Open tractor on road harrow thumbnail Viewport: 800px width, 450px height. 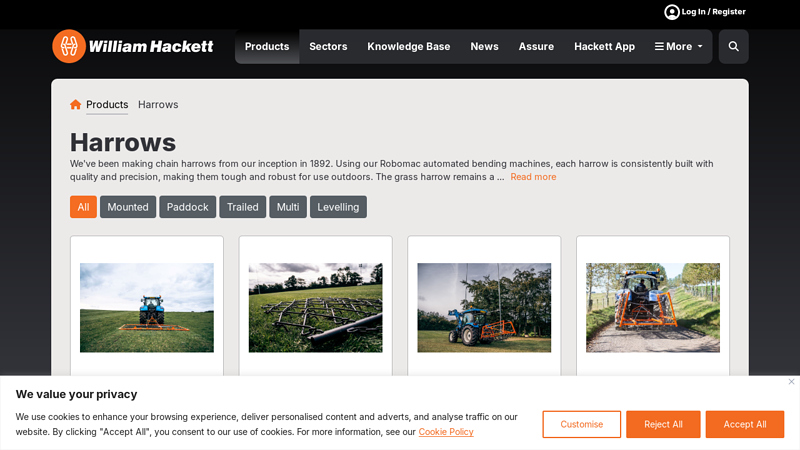653,308
